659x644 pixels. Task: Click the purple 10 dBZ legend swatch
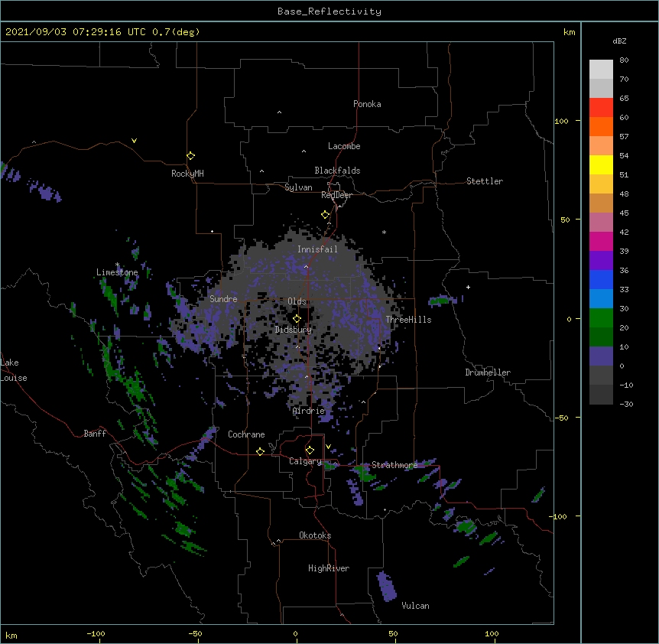coord(601,356)
